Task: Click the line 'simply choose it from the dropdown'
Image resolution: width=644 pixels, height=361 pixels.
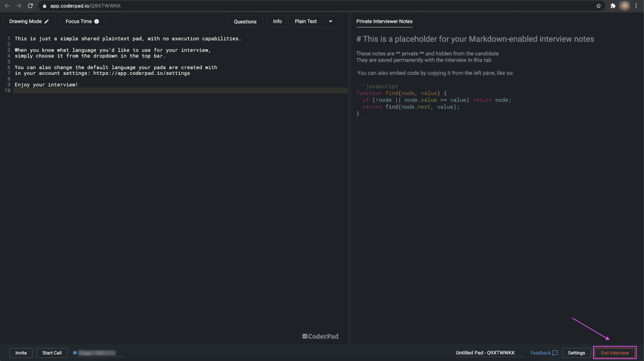Action: [x=90, y=56]
